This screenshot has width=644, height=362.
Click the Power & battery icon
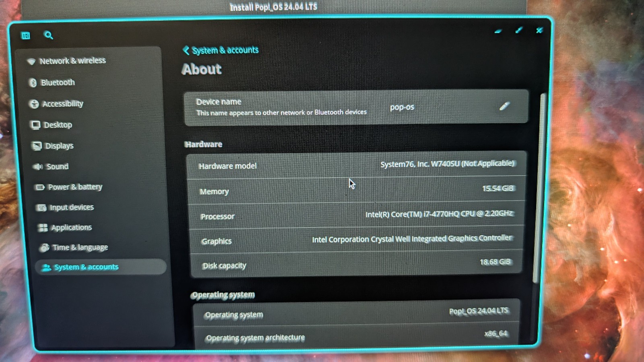point(40,187)
